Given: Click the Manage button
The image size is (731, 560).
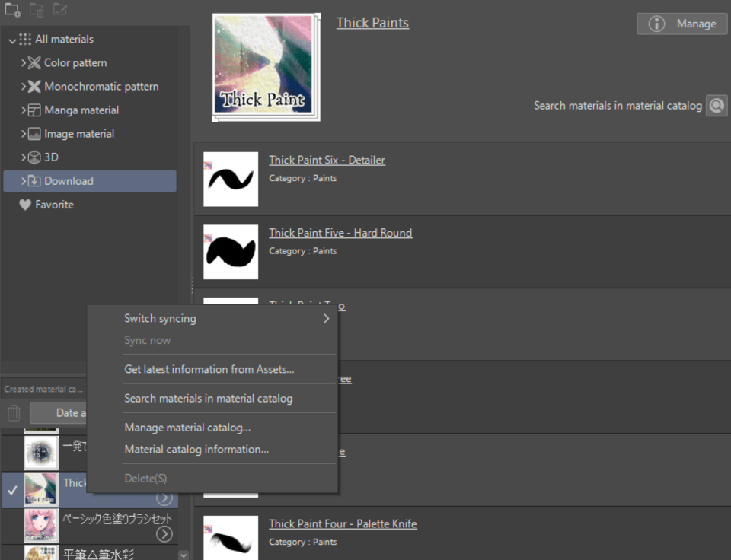Looking at the screenshot, I should click(682, 24).
